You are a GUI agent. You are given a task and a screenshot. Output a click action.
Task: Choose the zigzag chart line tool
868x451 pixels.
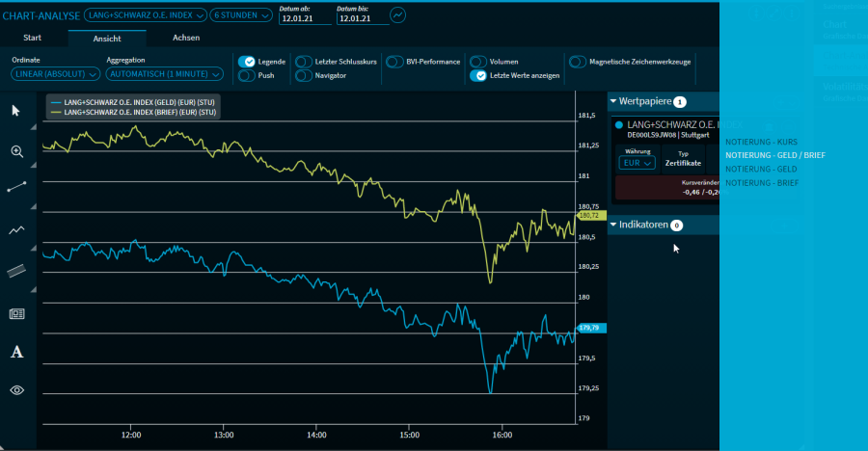tap(16, 230)
